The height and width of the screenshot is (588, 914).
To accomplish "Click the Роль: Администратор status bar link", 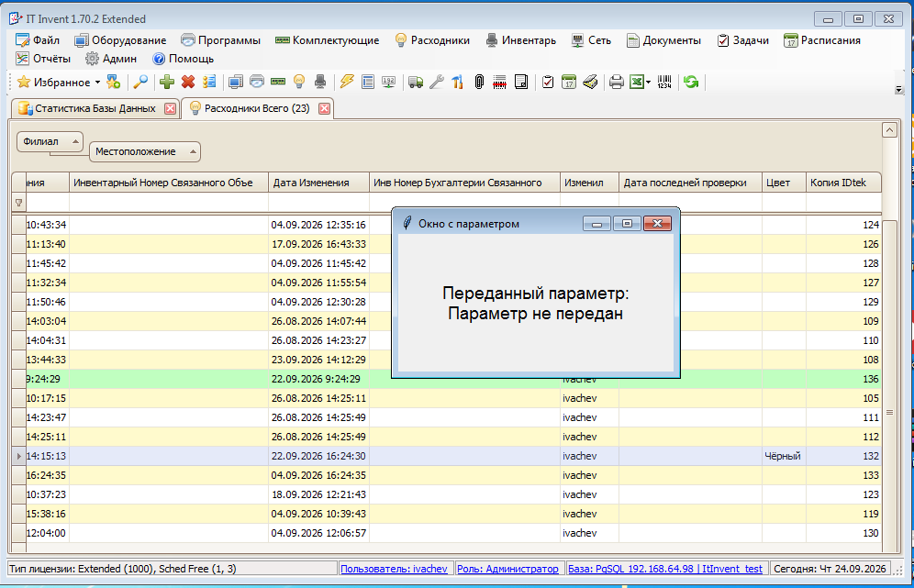I will 507,569.
